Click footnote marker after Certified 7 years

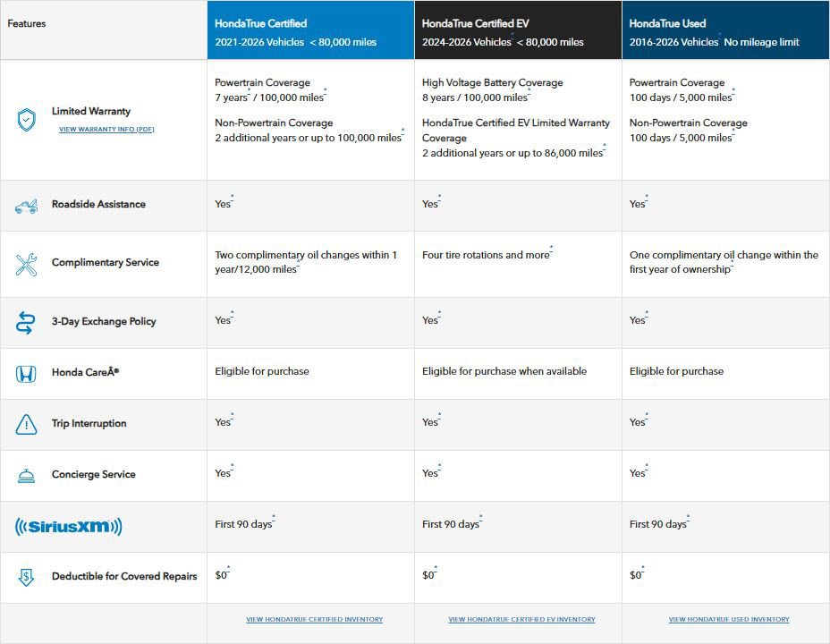(x=249, y=93)
